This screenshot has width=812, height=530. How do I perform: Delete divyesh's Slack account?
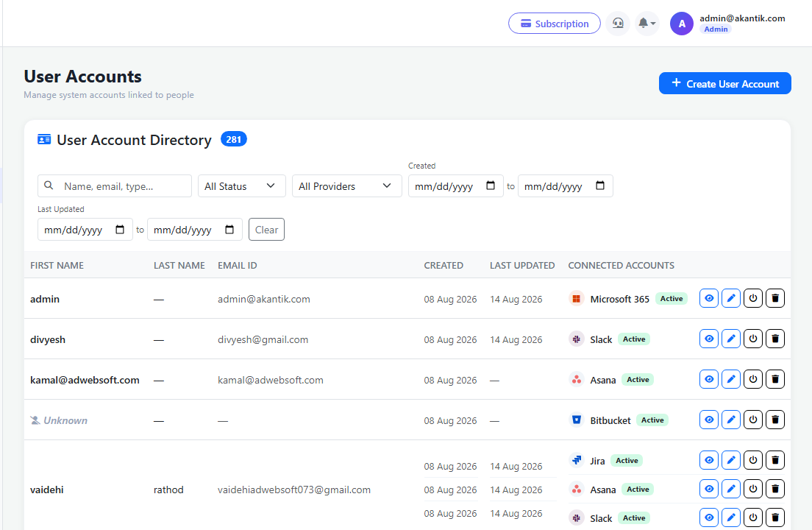pos(775,339)
